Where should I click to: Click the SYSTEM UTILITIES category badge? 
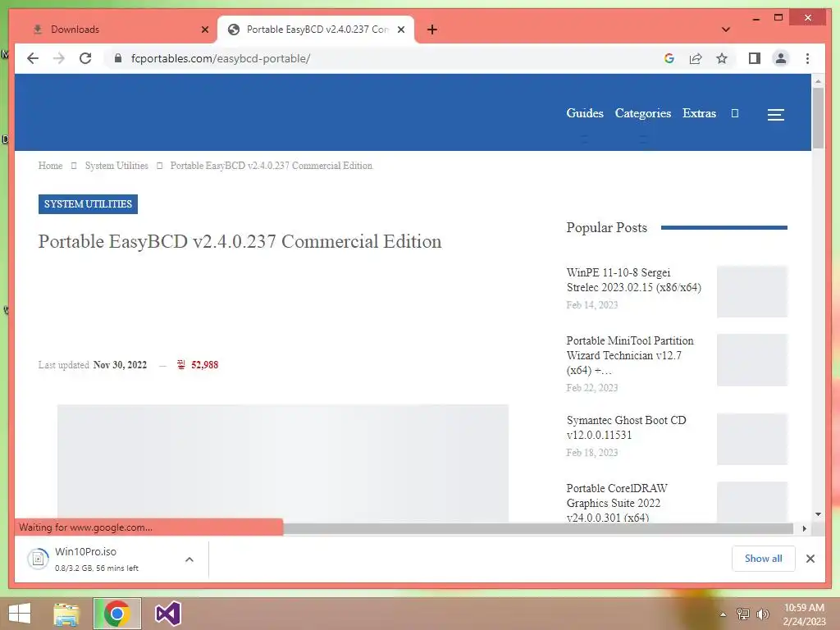coord(88,204)
